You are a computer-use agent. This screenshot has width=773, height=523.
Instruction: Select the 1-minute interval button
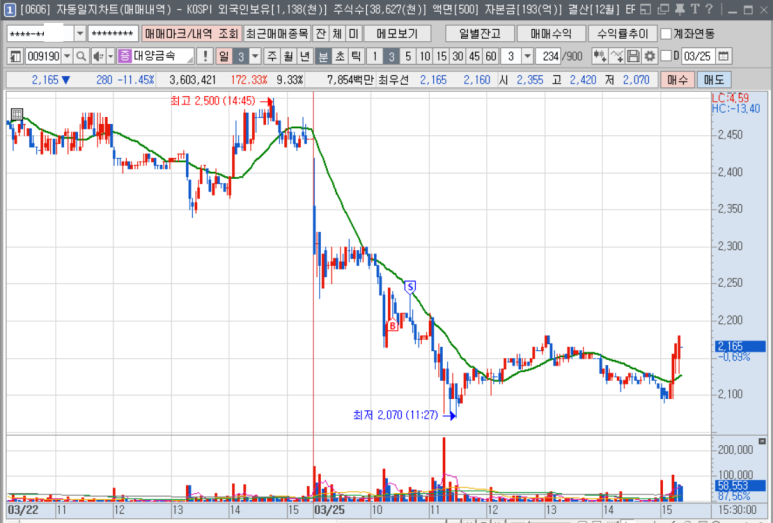[x=375, y=56]
